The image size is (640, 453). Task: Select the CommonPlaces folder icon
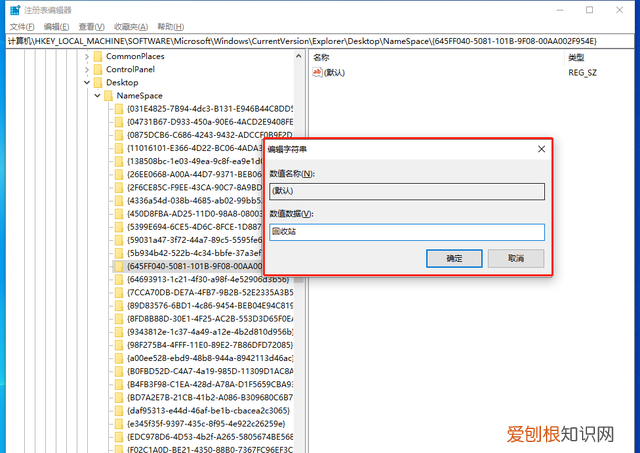pyautogui.click(x=98, y=57)
